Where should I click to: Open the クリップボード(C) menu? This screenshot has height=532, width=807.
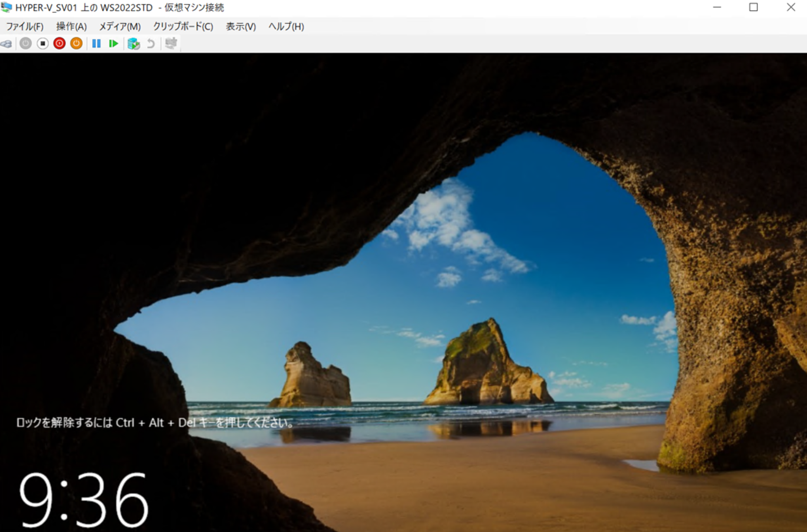pos(183,26)
